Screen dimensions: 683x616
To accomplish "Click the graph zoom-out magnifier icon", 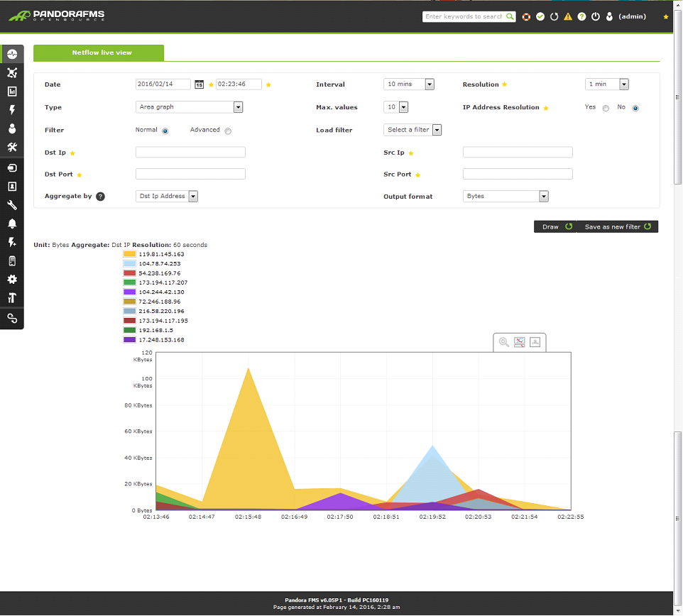I will [504, 342].
